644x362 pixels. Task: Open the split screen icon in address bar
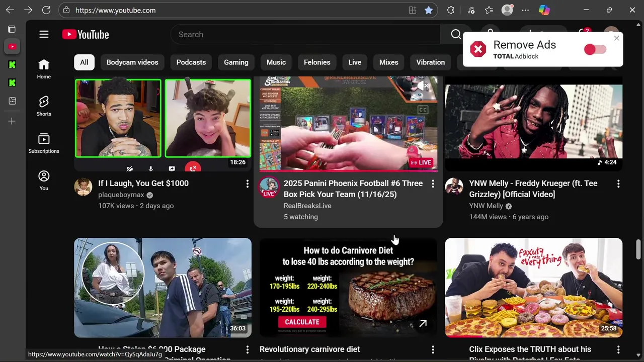(x=412, y=10)
